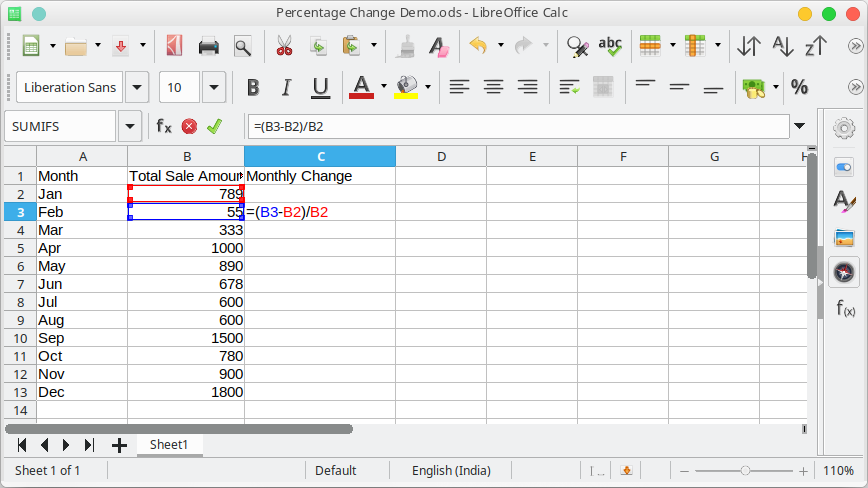The height and width of the screenshot is (488, 868).
Task: Expand the font name dropdown
Action: [x=137, y=88]
